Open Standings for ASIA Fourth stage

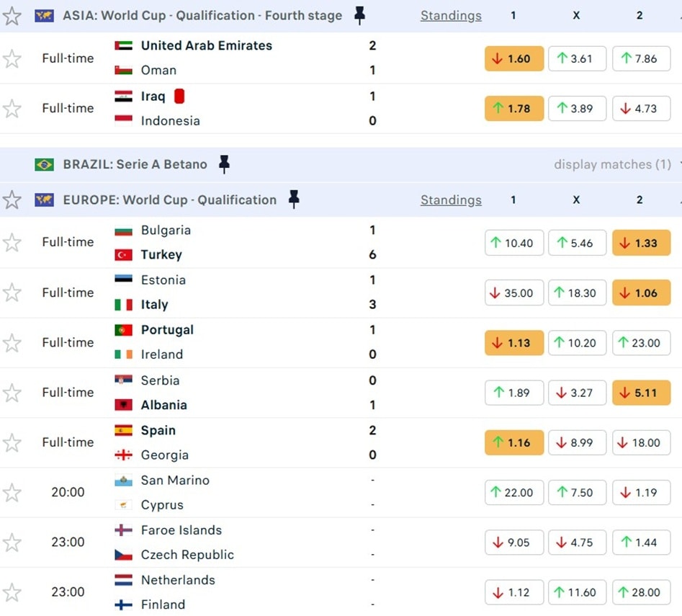pos(451,15)
